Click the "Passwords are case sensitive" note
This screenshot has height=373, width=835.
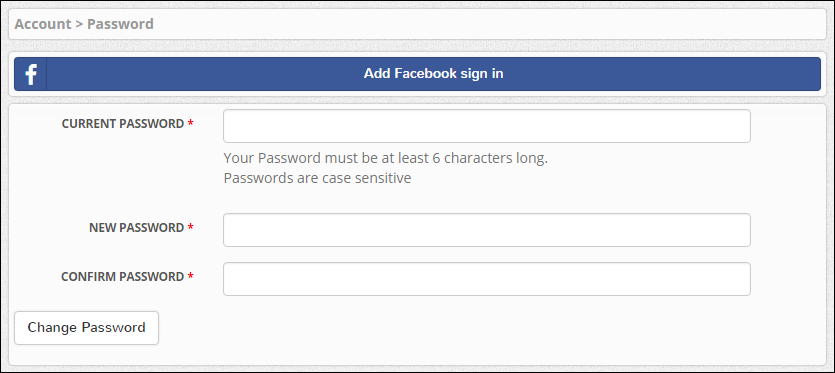(x=317, y=178)
